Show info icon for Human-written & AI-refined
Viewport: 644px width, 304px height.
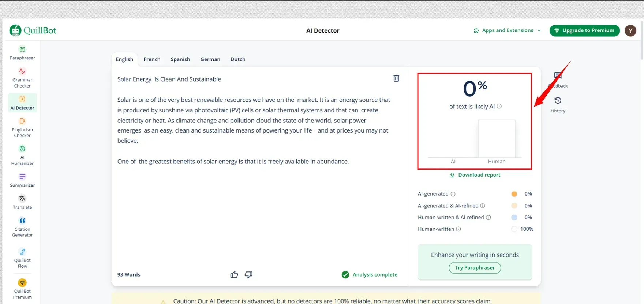click(488, 217)
